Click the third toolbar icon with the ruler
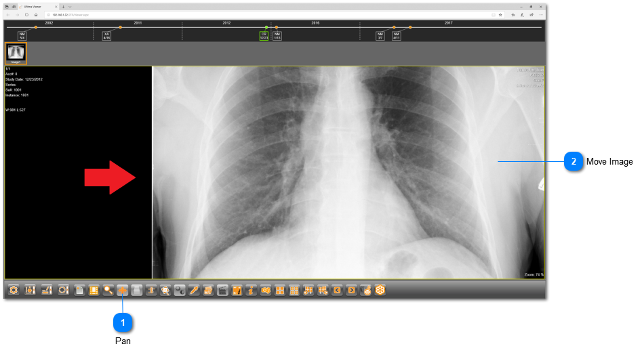 coord(46,290)
